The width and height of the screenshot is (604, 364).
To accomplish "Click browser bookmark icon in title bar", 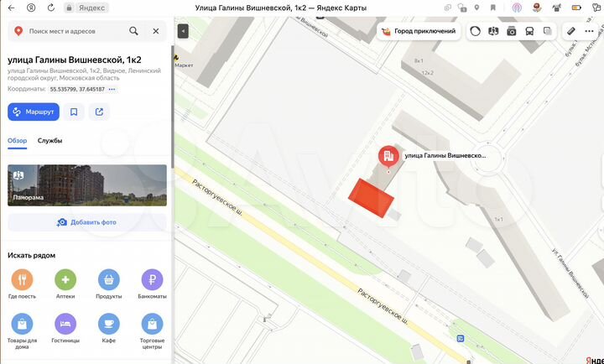I will (x=492, y=8).
